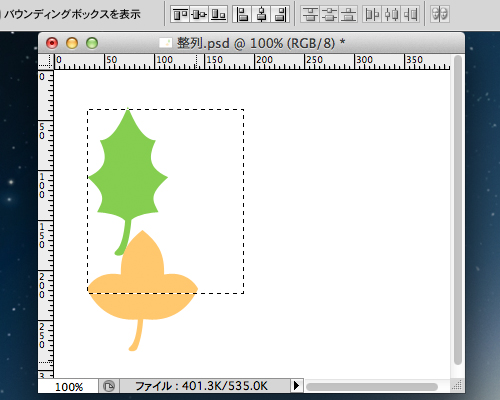Distribute left edges of layers
The height and width of the screenshot is (400, 500).
coord(372,14)
